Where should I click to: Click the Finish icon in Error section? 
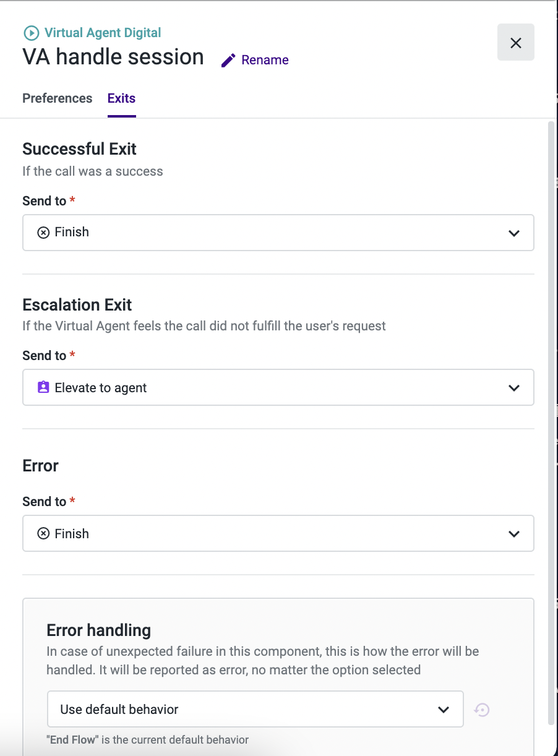pyautogui.click(x=43, y=533)
